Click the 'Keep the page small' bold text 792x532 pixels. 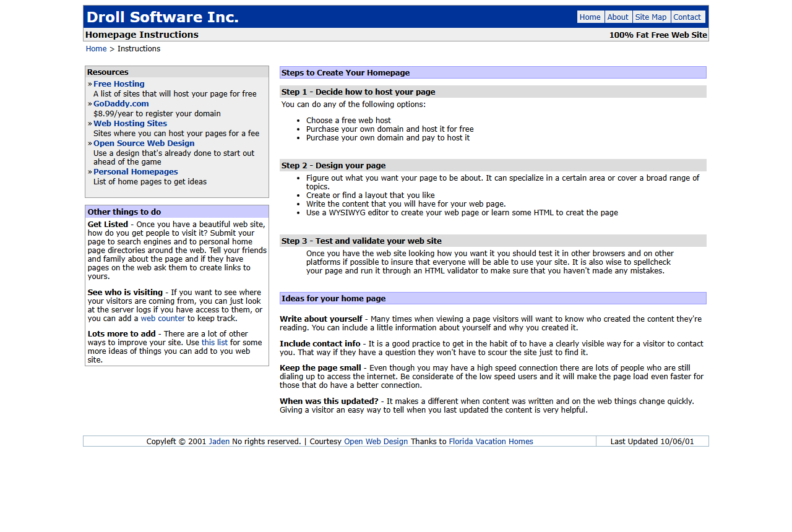tap(321, 368)
